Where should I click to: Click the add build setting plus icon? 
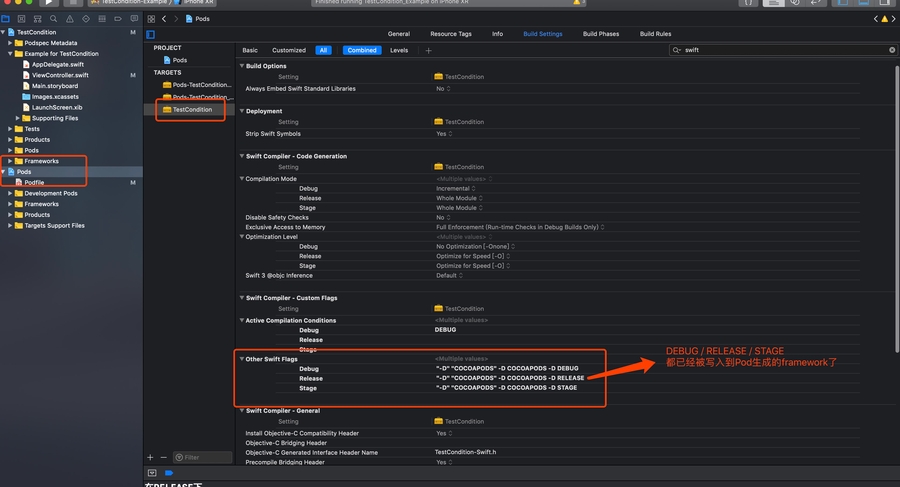(429, 50)
